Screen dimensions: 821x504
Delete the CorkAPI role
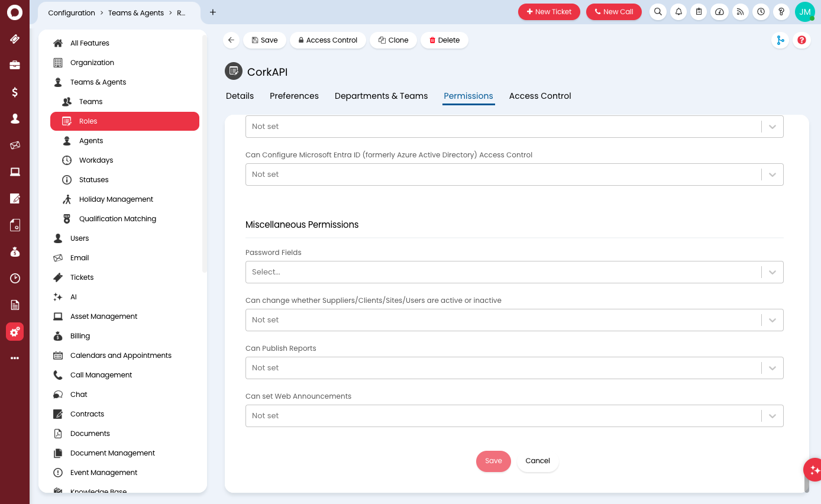[x=444, y=40]
